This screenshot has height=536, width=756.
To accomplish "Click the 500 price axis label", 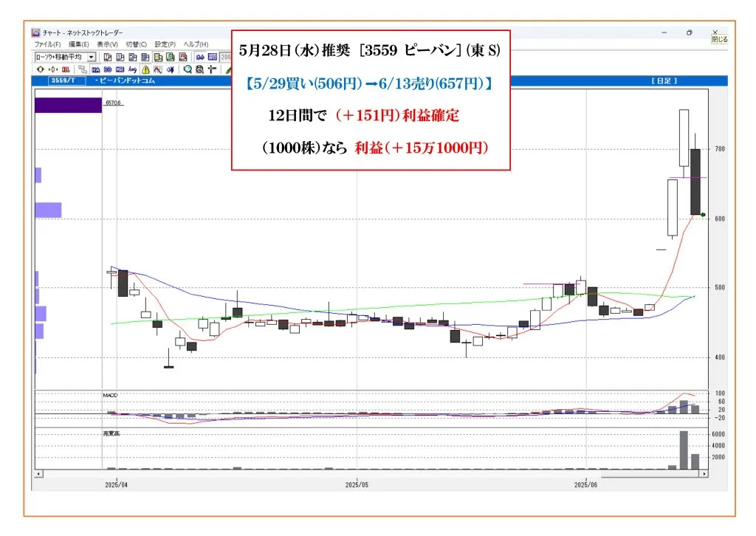I will click(x=720, y=288).
